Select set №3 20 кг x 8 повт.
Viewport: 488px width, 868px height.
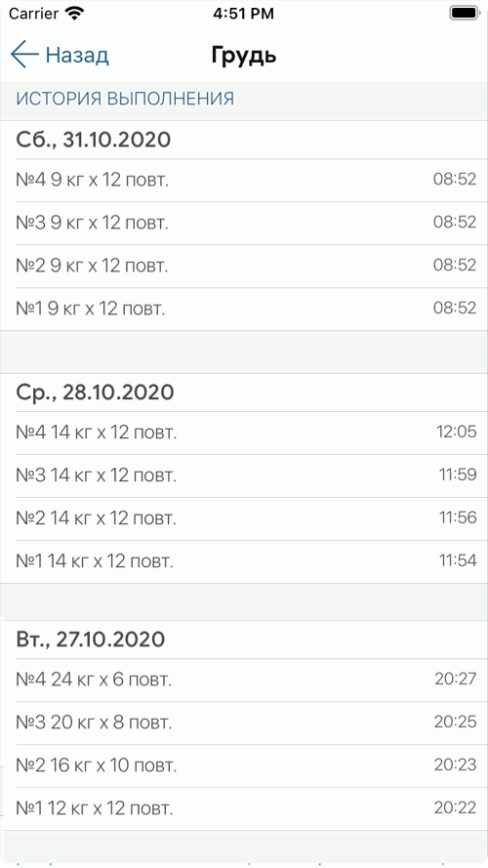[244, 723]
